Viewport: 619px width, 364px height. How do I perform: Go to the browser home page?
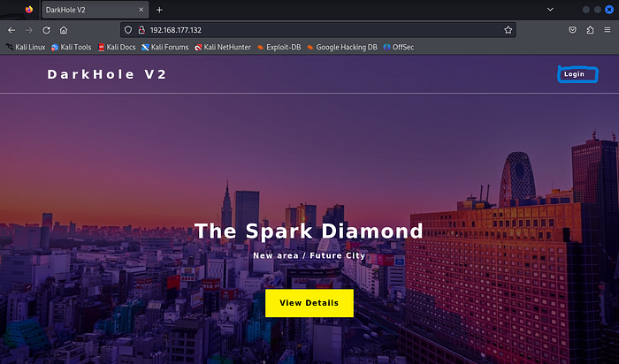pyautogui.click(x=64, y=29)
